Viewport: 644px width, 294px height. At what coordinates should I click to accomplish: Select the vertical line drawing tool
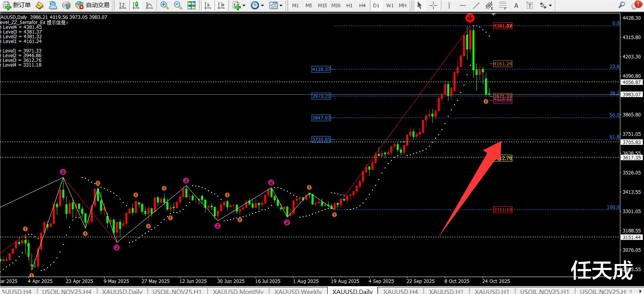[449, 5]
